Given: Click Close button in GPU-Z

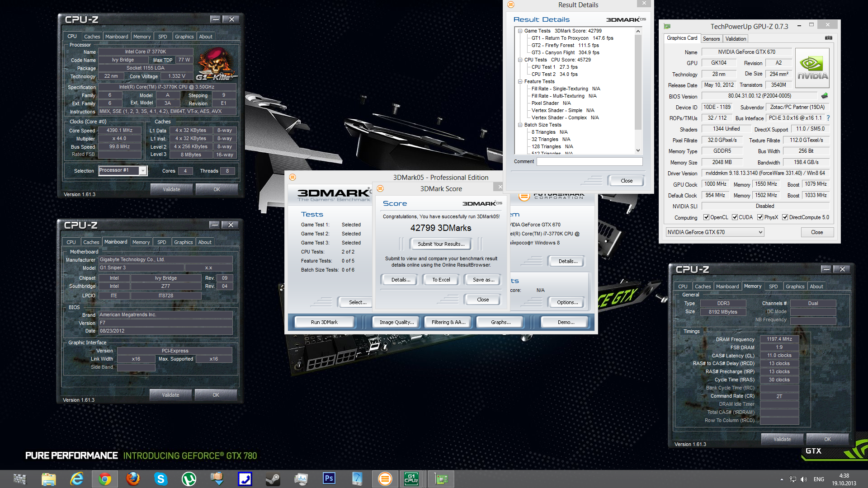Looking at the screenshot, I should tap(817, 232).
